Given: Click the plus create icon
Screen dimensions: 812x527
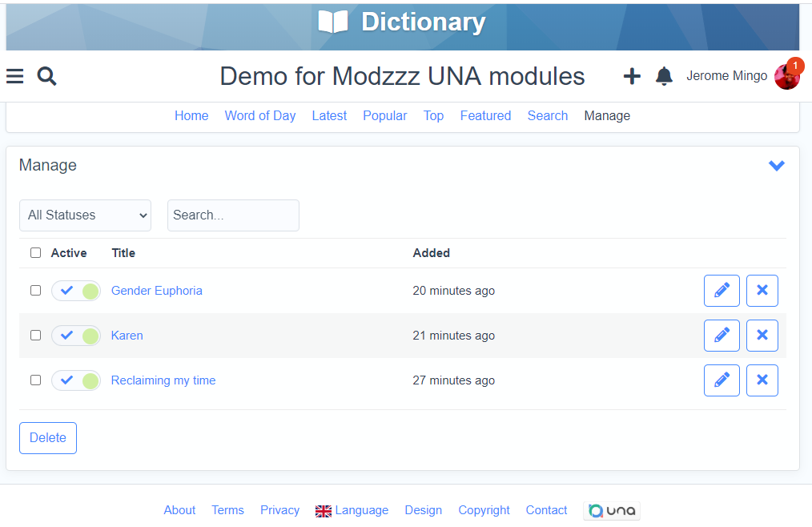Looking at the screenshot, I should click(x=632, y=76).
